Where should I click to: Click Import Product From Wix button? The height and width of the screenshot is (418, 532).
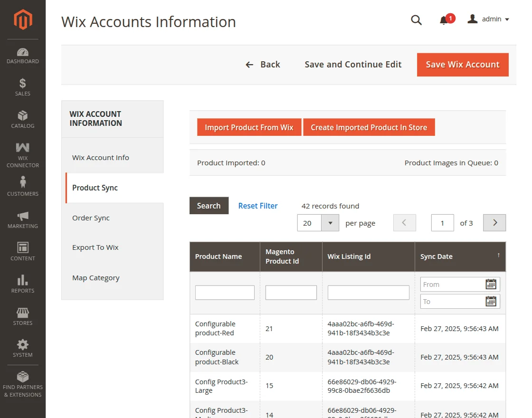point(249,127)
